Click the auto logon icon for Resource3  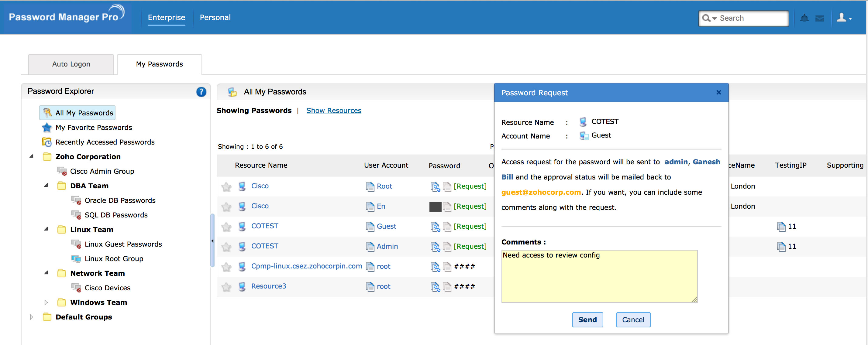click(x=435, y=286)
